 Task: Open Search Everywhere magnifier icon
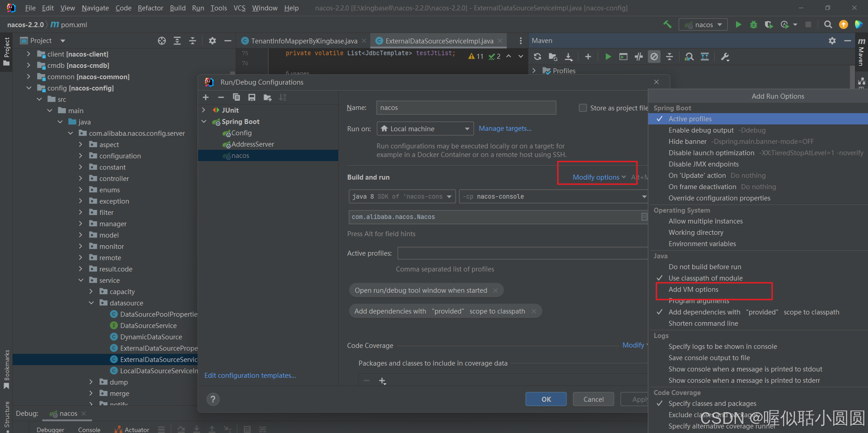point(828,24)
